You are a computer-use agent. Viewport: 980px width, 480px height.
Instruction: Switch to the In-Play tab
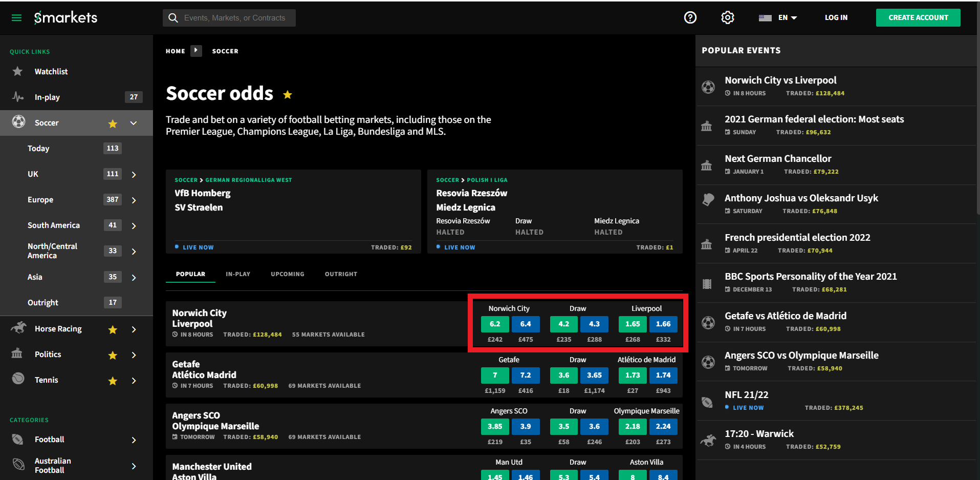pyautogui.click(x=238, y=274)
